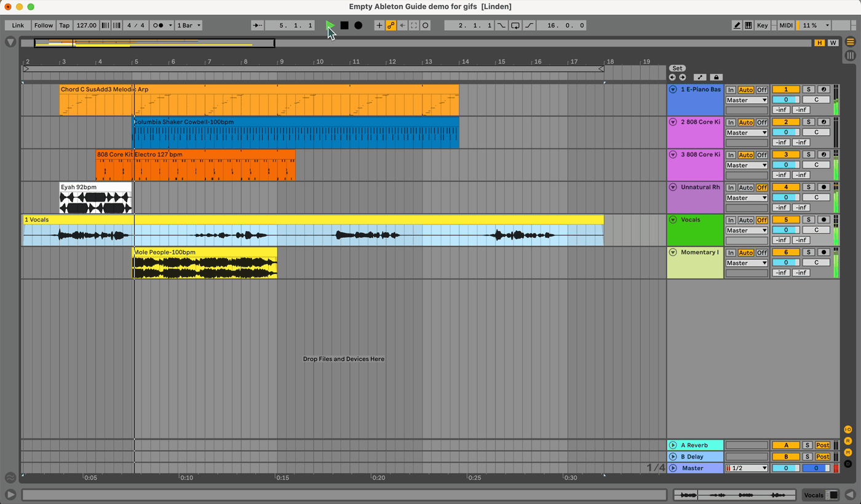
Task: Open the Quantization 1 Bar menu
Action: (189, 25)
